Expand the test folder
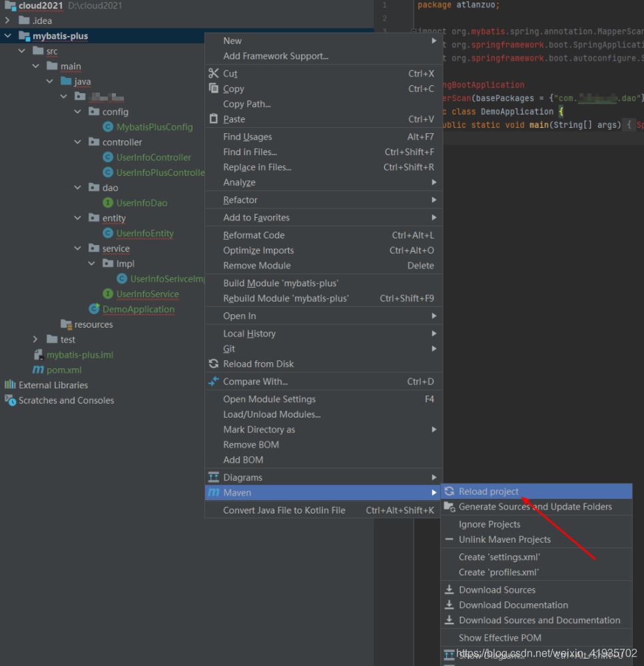Screen dimensions: 644x666 coord(36,340)
